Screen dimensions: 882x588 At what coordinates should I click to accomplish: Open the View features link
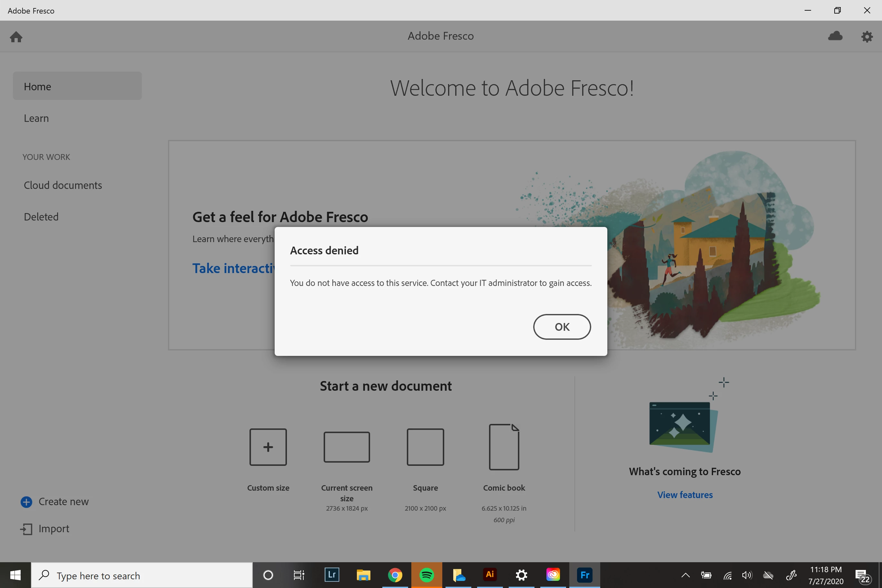pyautogui.click(x=685, y=495)
